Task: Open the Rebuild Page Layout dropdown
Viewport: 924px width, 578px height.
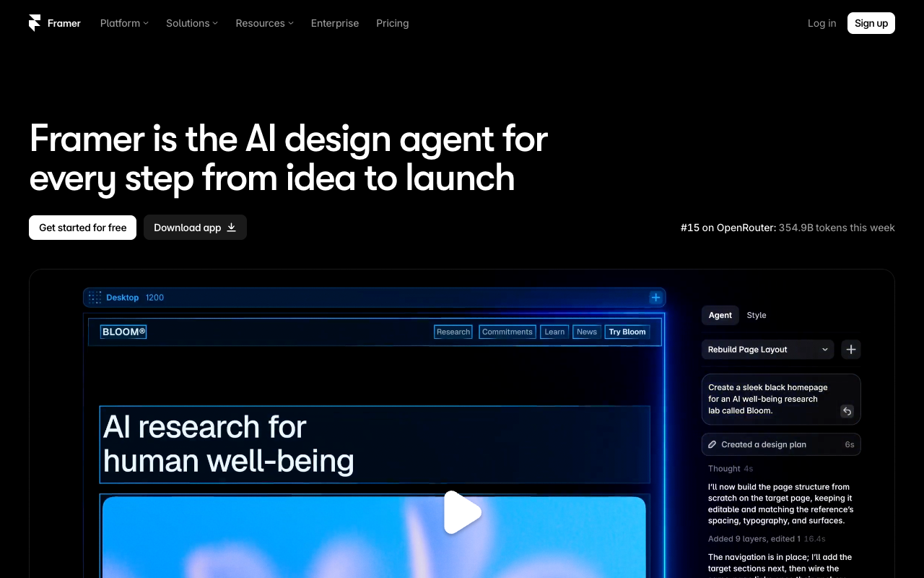Action: 768,350
